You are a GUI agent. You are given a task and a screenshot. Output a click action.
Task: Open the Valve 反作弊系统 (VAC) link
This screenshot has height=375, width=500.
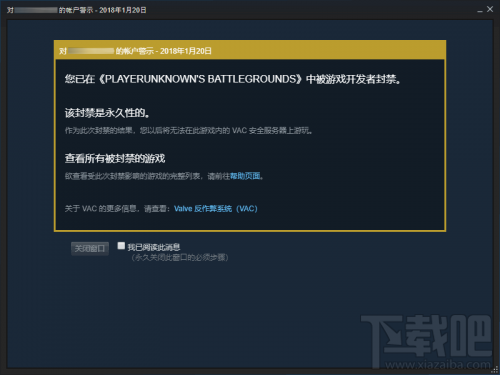[216, 209]
